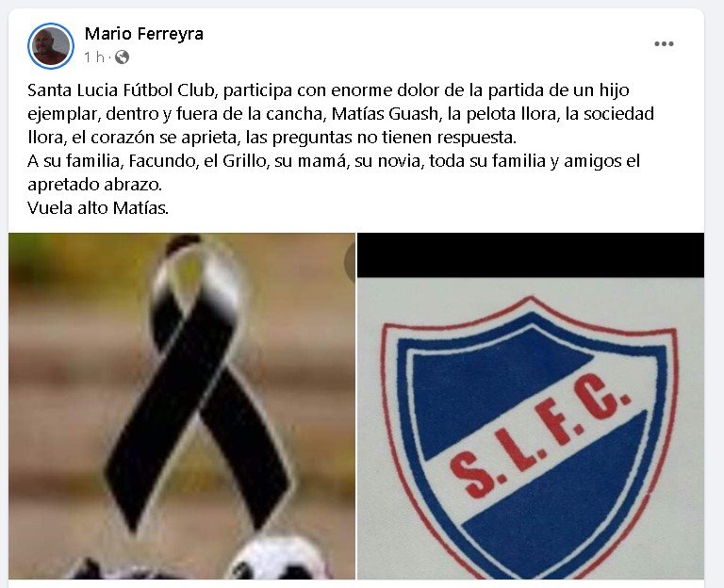Click the globe public audience icon
This screenshot has height=588, width=724.
tap(122, 57)
